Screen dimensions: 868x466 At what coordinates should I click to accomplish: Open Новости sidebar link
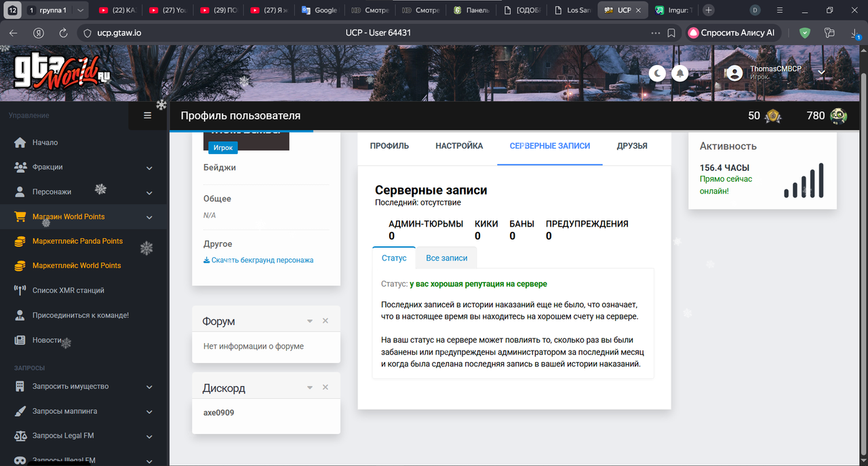click(x=47, y=340)
